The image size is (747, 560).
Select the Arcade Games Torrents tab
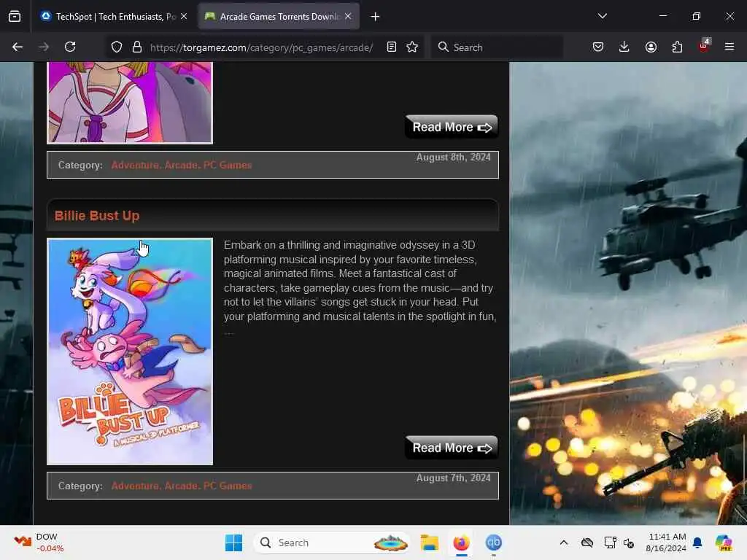point(279,17)
